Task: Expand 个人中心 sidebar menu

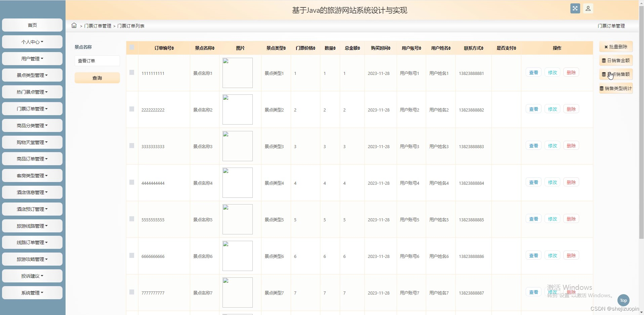Action: 32,42
